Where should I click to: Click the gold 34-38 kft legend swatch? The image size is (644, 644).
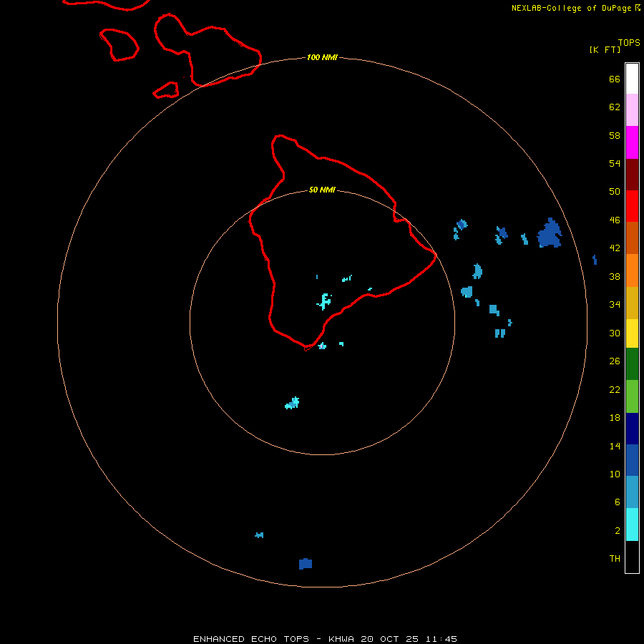(632, 303)
